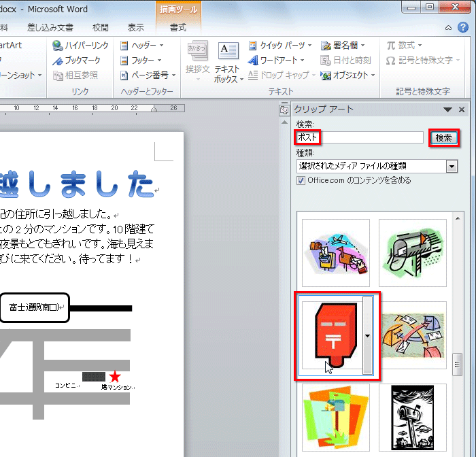Open the red mailbox clip's dropdown arrow
Viewport: 476px width, 457px height.
tap(368, 335)
